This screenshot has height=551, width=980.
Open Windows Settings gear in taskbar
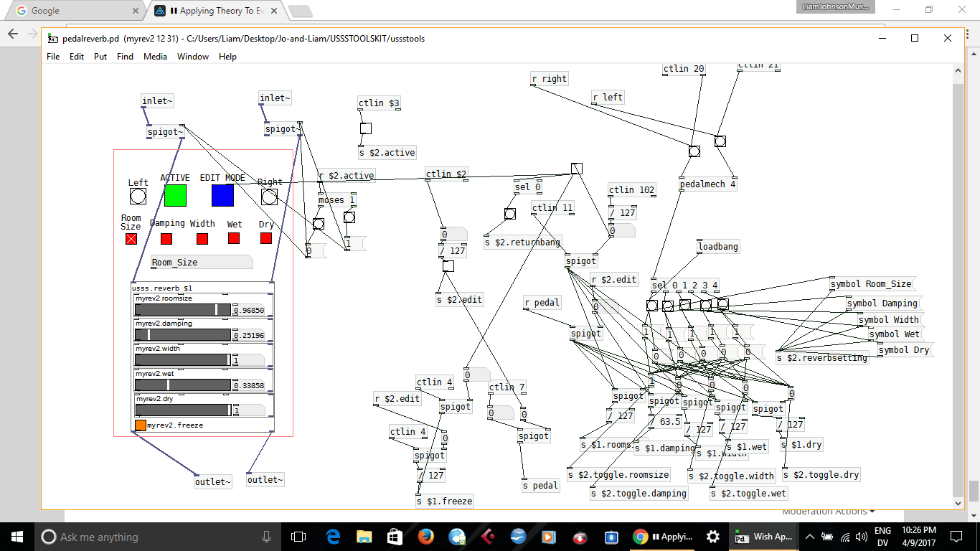[x=712, y=537]
